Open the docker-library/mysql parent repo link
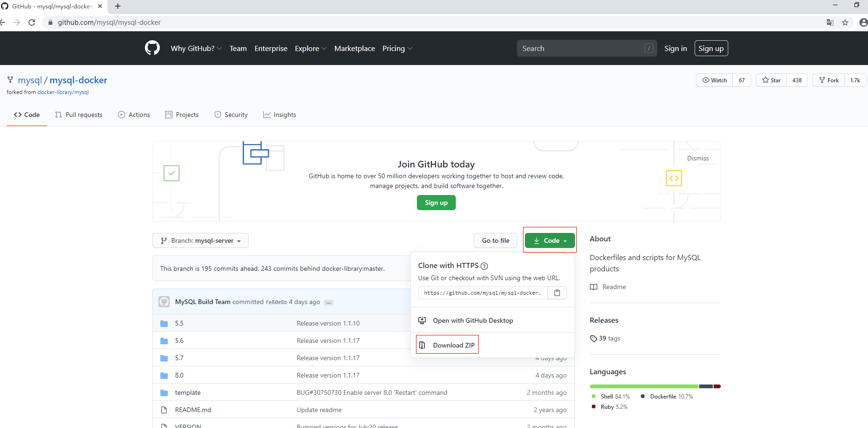The image size is (868, 428). pos(63,92)
